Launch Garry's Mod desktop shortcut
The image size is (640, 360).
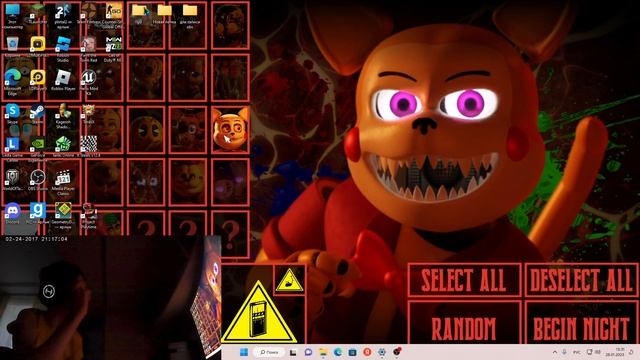pyautogui.click(x=38, y=213)
